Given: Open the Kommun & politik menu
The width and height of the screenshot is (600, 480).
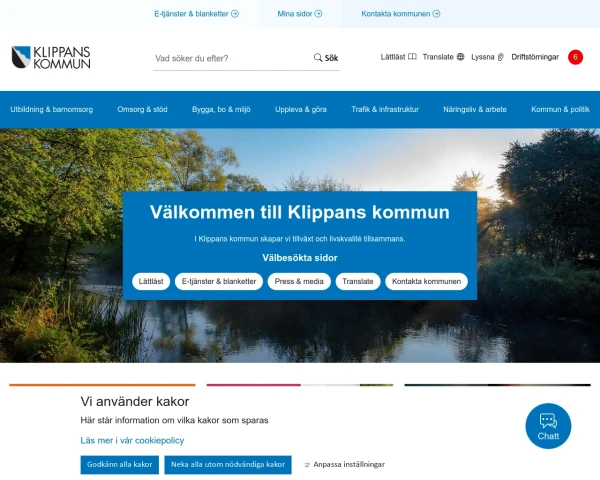Looking at the screenshot, I should (x=560, y=109).
